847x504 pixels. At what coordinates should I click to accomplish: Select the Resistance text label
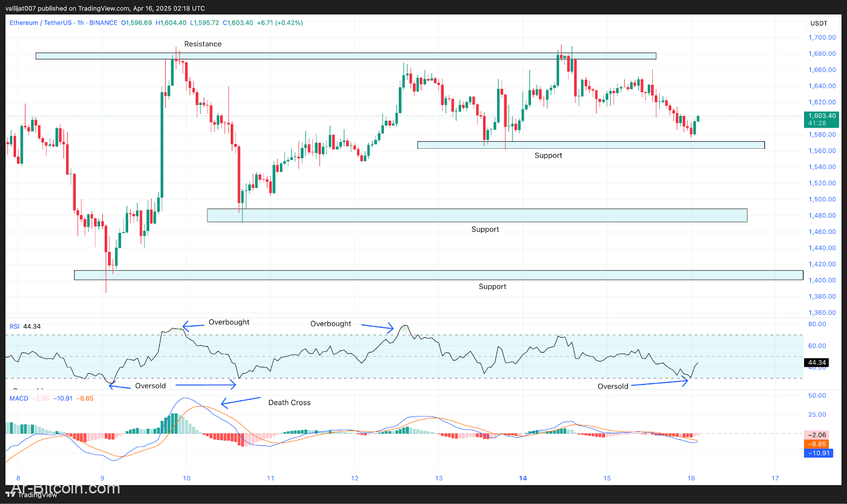(x=203, y=44)
